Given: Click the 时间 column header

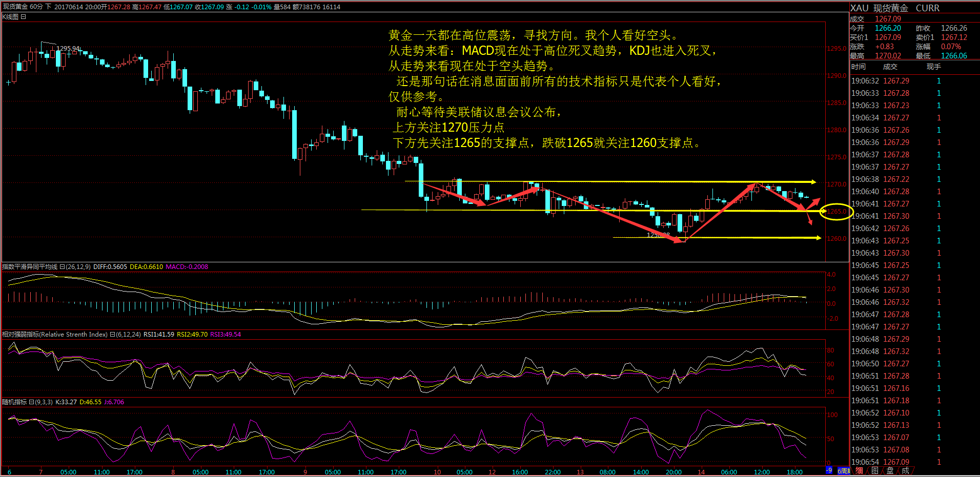Looking at the screenshot, I should click(x=859, y=67).
